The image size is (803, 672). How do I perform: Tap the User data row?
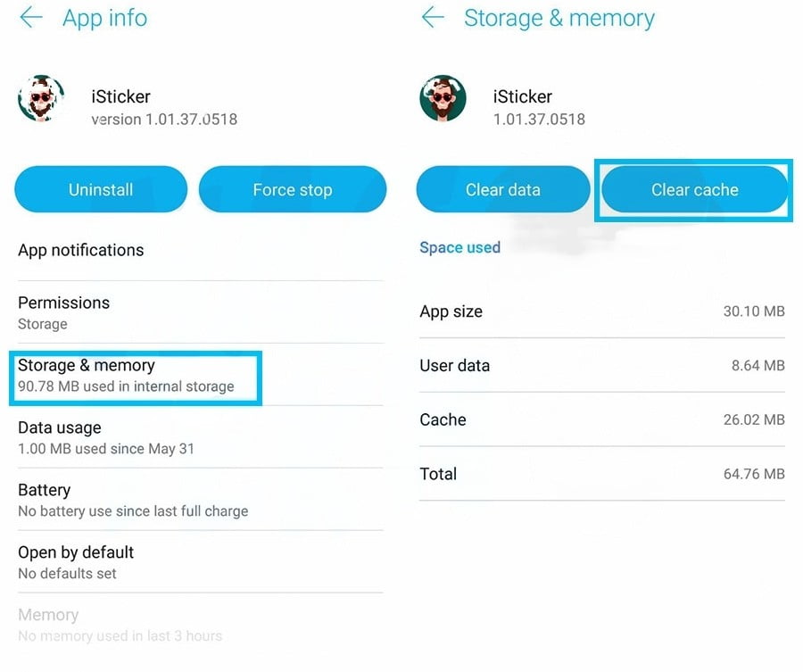(x=601, y=366)
